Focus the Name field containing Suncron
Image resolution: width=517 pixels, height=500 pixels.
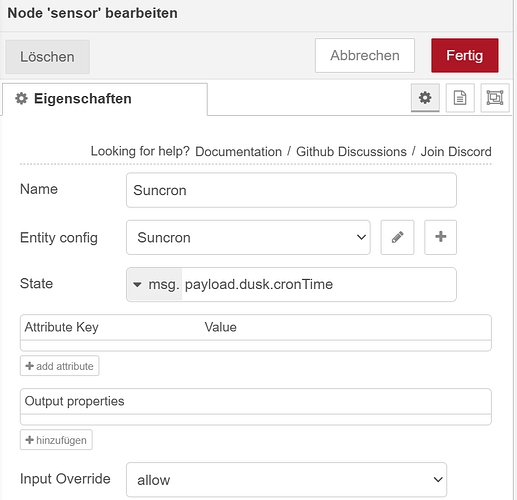(291, 190)
